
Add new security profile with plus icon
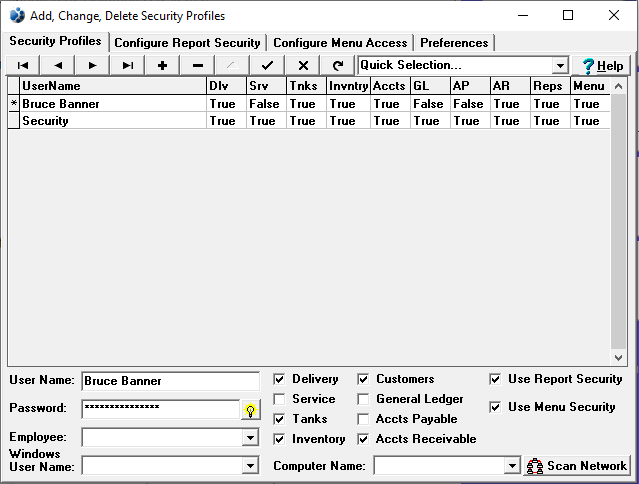pos(162,66)
